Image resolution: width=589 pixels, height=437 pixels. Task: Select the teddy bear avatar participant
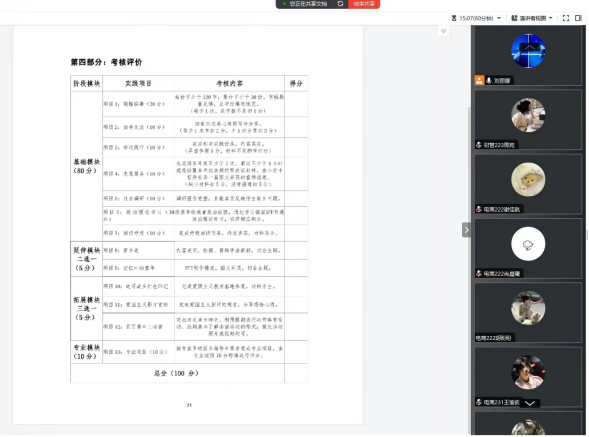click(x=528, y=179)
